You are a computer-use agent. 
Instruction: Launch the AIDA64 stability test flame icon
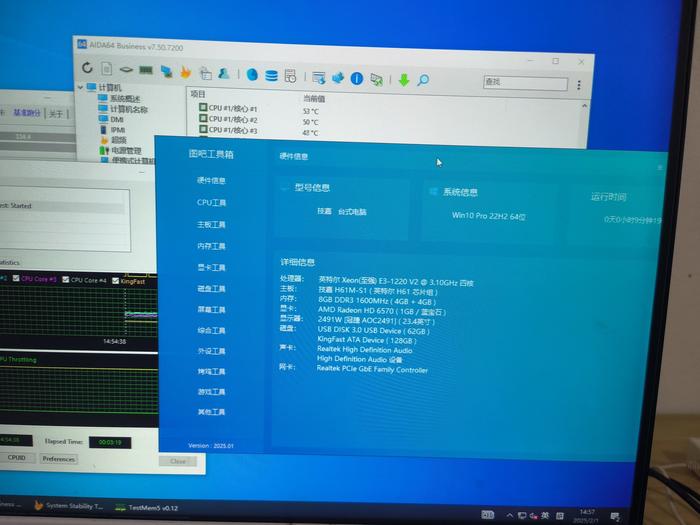pyautogui.click(x=185, y=71)
